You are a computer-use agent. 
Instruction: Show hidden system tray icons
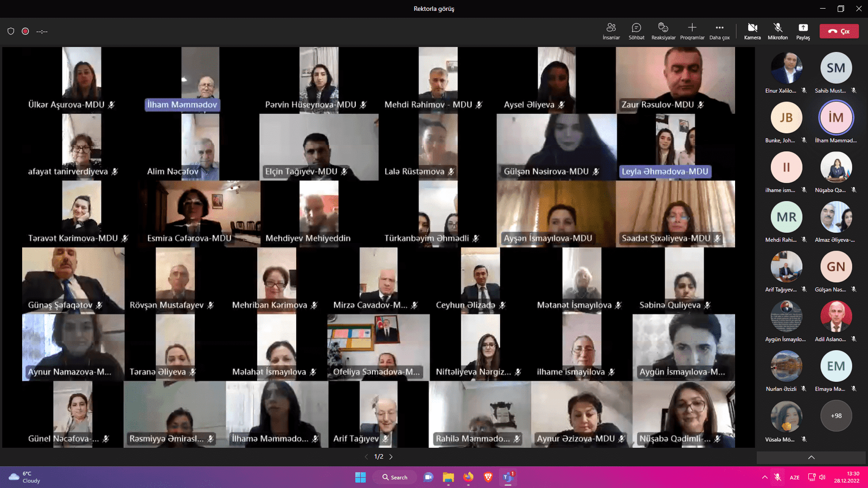point(764,477)
